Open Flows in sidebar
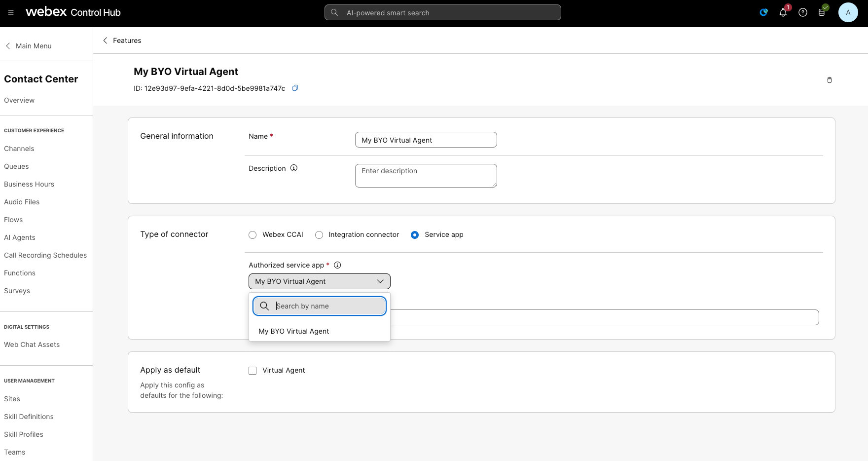This screenshot has height=461, width=868. [13, 220]
